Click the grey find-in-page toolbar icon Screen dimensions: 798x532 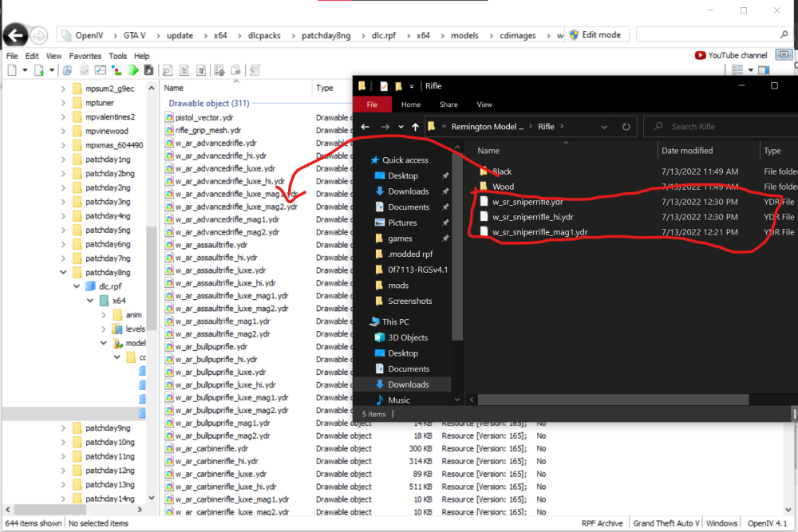tap(168, 70)
